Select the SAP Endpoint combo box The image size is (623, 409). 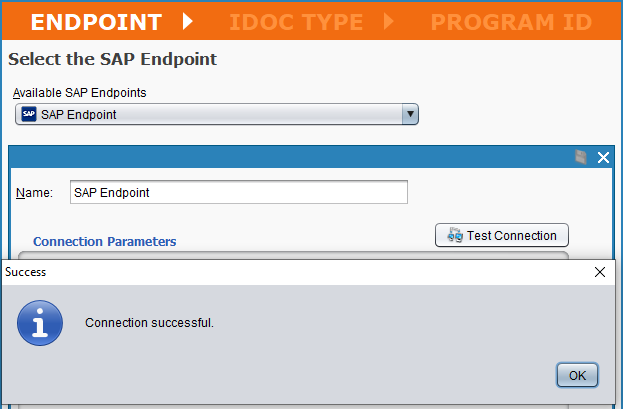point(216,115)
